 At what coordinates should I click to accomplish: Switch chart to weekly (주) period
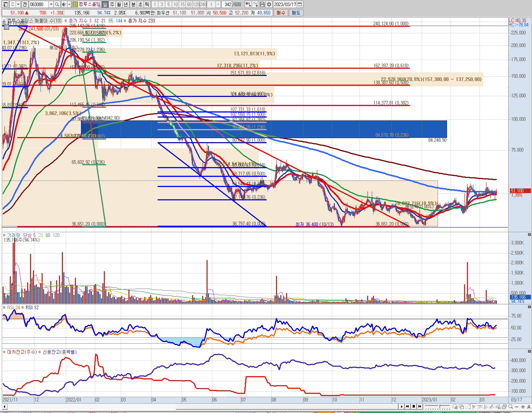click(x=112, y=4)
